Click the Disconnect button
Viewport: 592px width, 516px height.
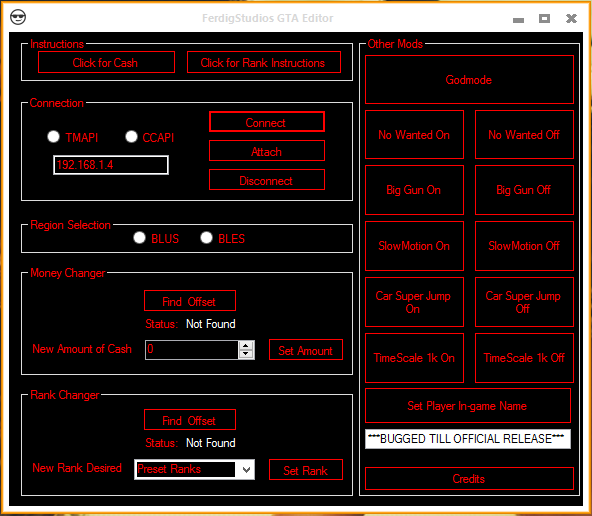(267, 180)
